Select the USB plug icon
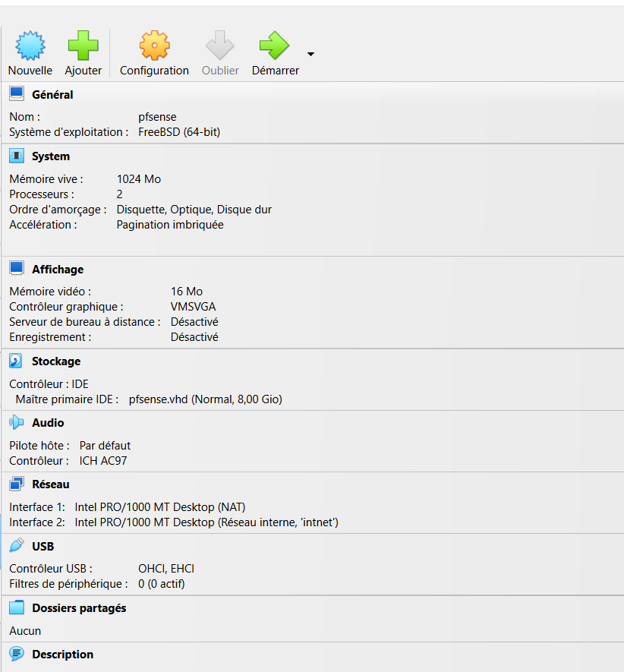This screenshot has height=672, width=624. tap(17, 545)
